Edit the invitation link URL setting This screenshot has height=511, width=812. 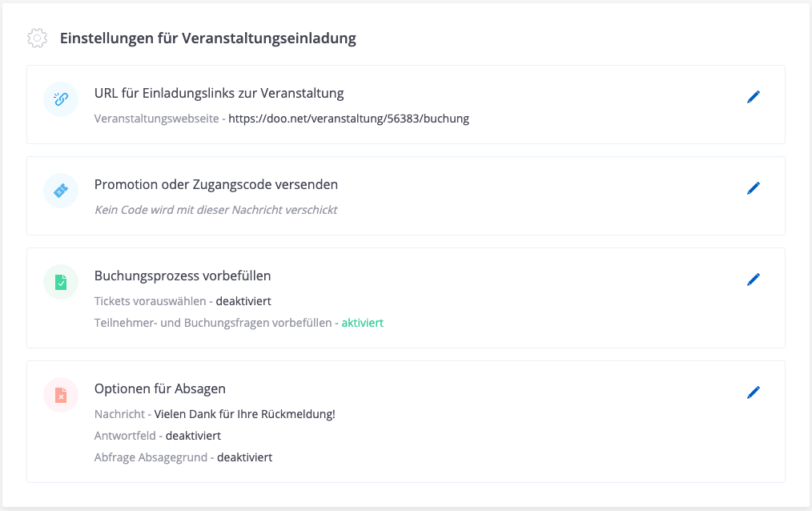pos(753,97)
